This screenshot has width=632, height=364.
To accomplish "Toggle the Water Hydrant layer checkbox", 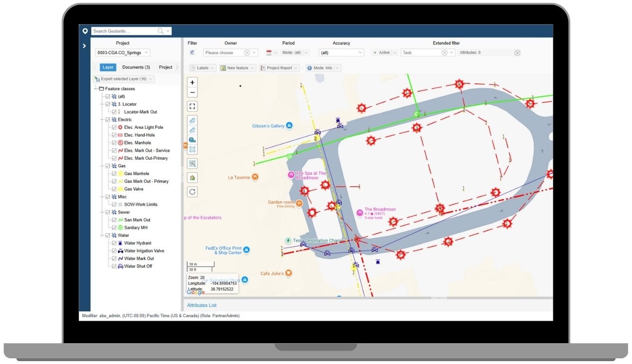I will click(114, 243).
